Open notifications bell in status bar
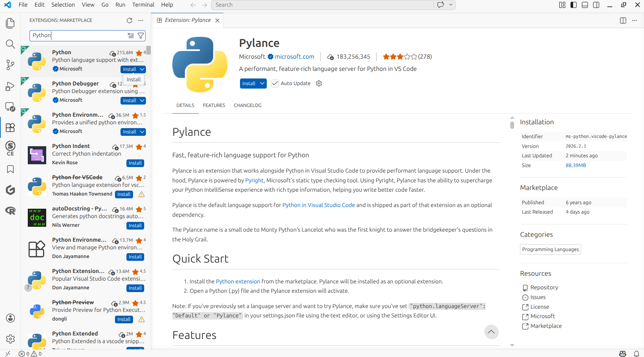 pos(636,354)
